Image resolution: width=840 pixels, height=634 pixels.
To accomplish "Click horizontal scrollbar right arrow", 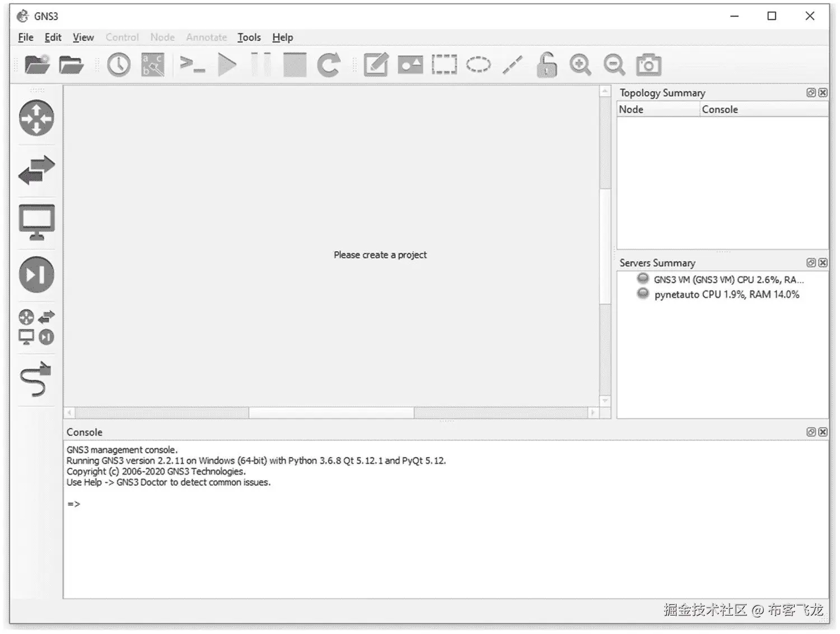I will pyautogui.click(x=593, y=413).
